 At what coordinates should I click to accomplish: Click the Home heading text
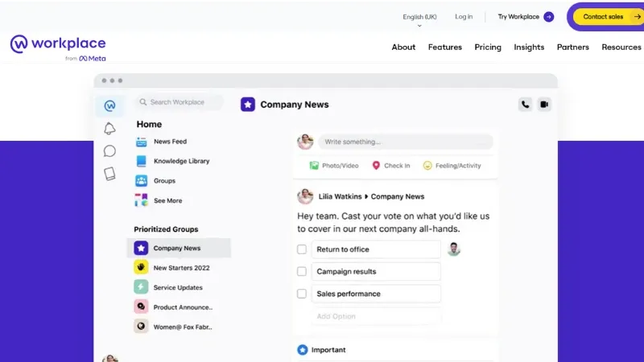pyautogui.click(x=149, y=124)
